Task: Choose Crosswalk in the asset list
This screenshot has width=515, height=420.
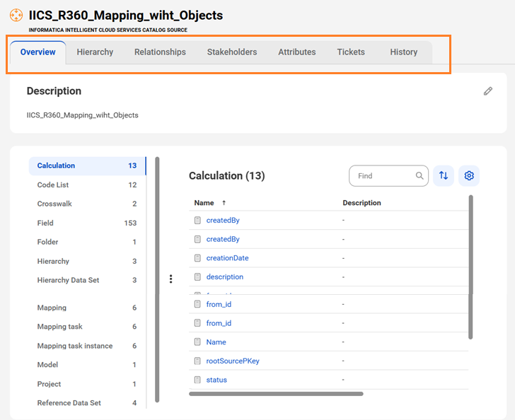Action: click(87, 204)
